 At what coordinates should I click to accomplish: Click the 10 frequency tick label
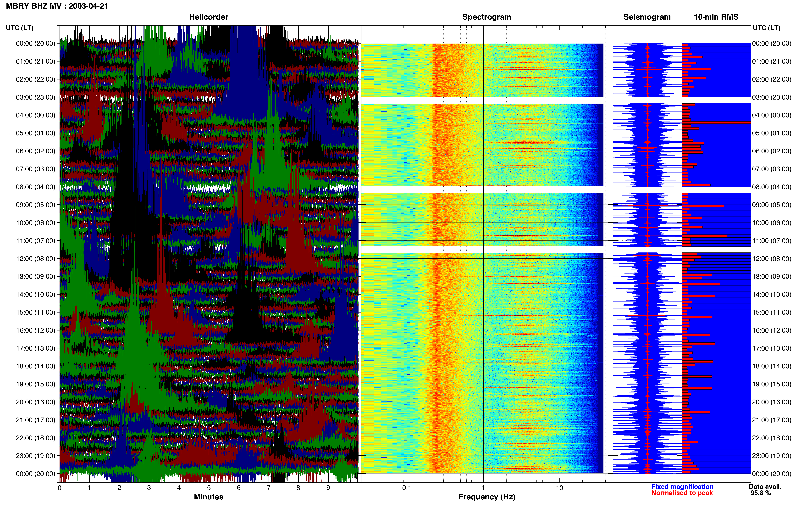click(559, 487)
